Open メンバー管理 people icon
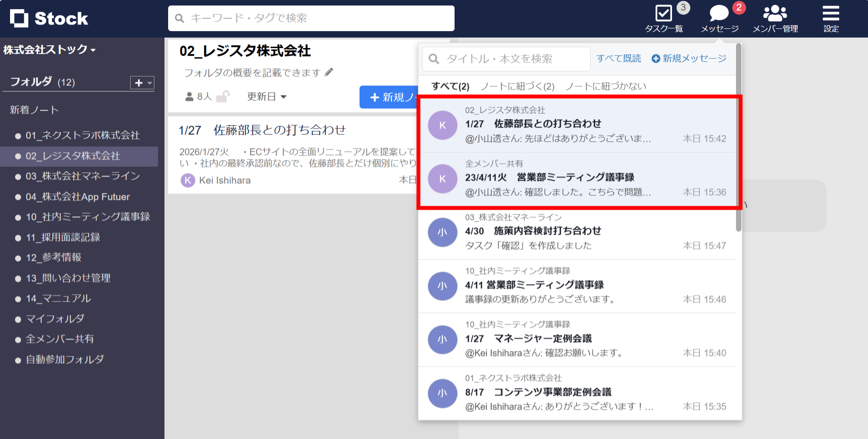868x439 pixels. point(775,14)
